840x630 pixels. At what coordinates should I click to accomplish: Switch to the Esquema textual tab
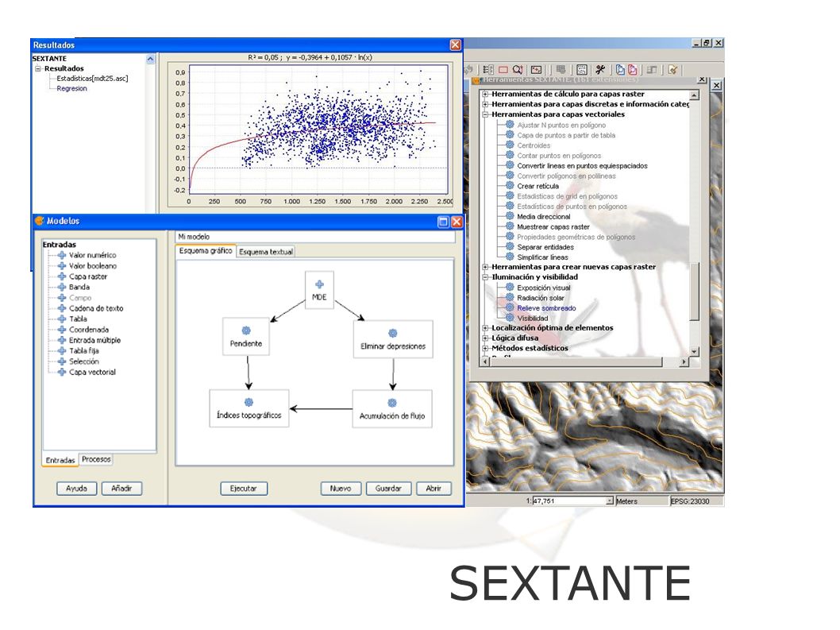pyautogui.click(x=266, y=252)
